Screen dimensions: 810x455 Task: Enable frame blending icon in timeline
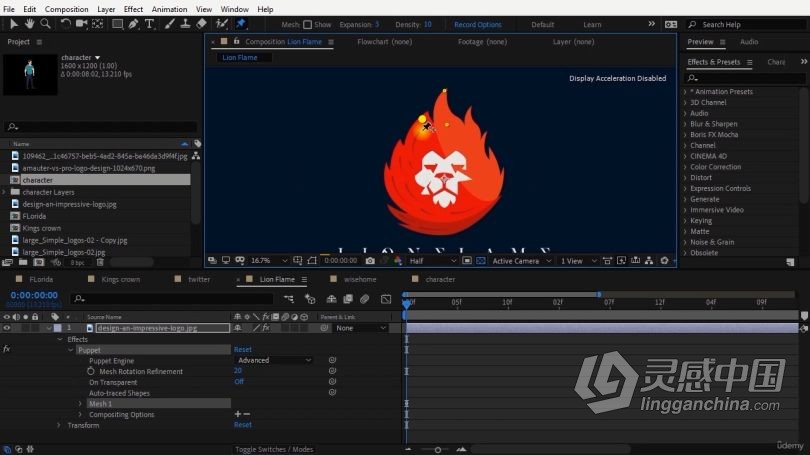point(348,299)
